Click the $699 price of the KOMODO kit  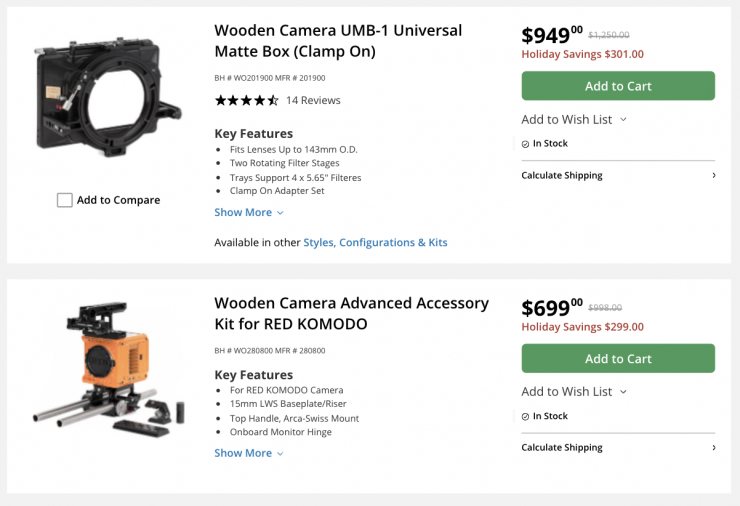(x=551, y=308)
